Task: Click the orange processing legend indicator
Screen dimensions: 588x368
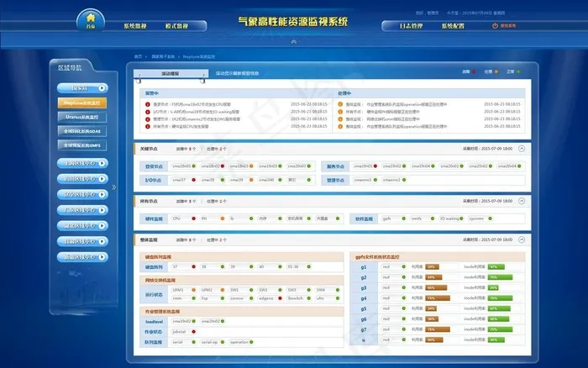Action: pyautogui.click(x=498, y=72)
